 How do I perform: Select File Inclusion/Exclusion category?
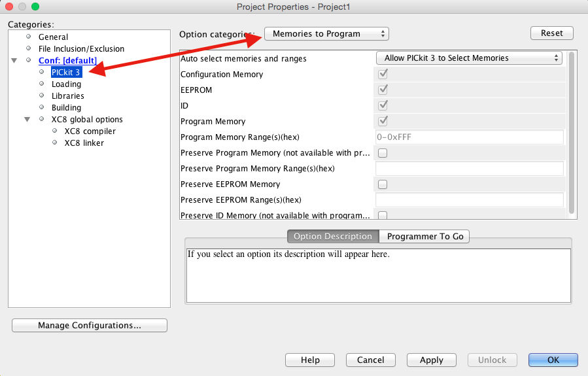(x=81, y=49)
